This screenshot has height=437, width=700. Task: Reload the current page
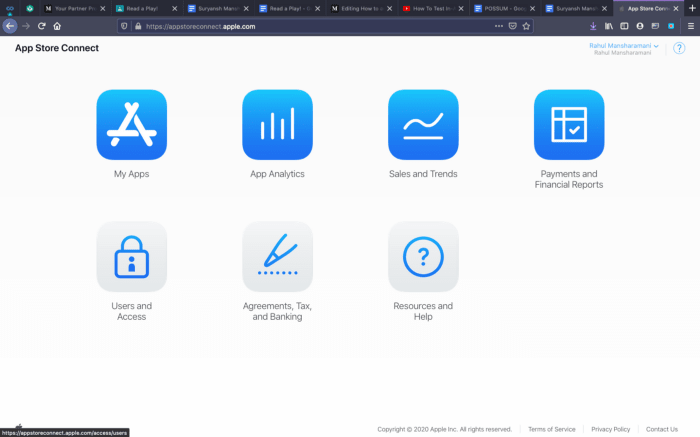tap(42, 26)
